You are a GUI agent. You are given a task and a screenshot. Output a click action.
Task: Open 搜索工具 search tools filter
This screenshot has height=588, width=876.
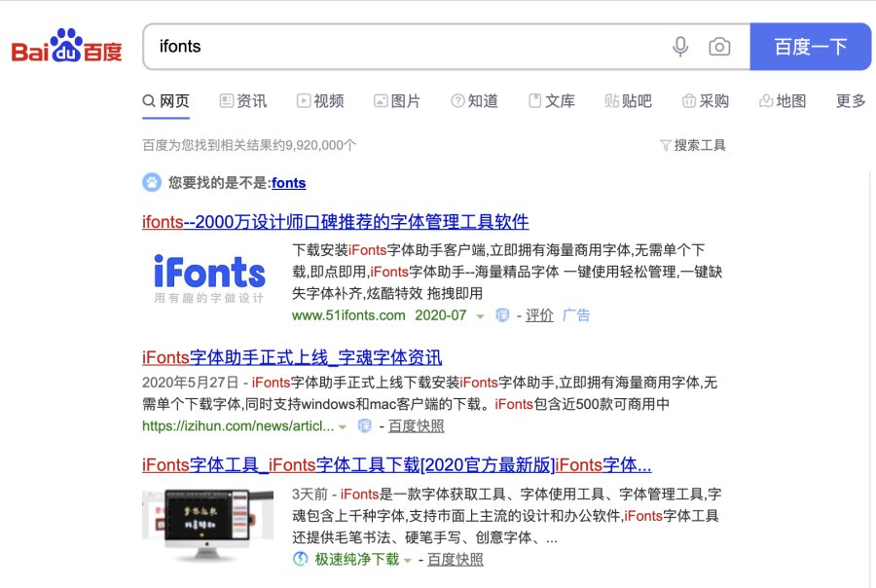(x=693, y=145)
